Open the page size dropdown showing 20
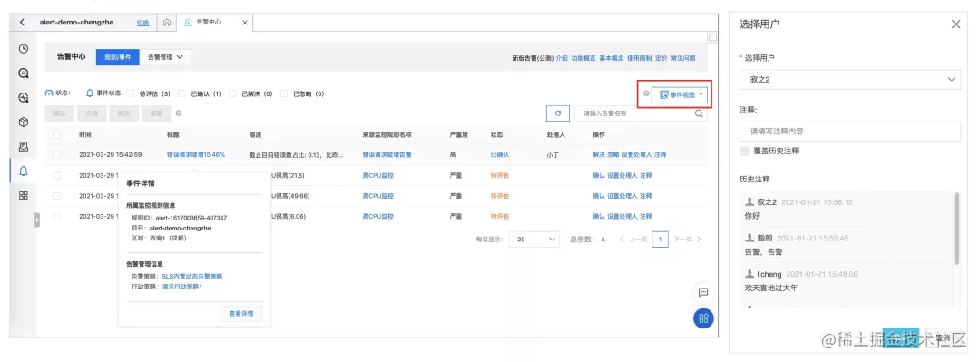 pos(534,239)
